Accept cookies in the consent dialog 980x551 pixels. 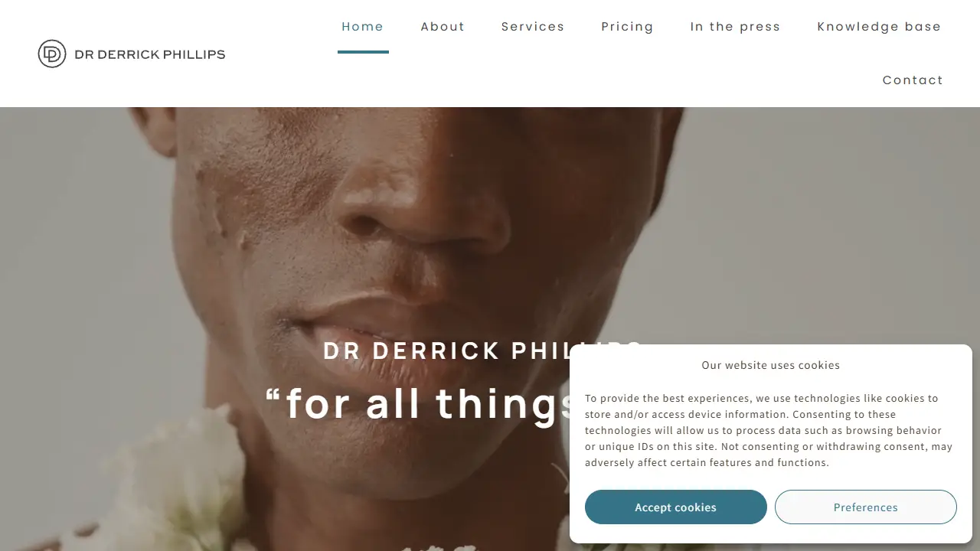click(x=676, y=507)
